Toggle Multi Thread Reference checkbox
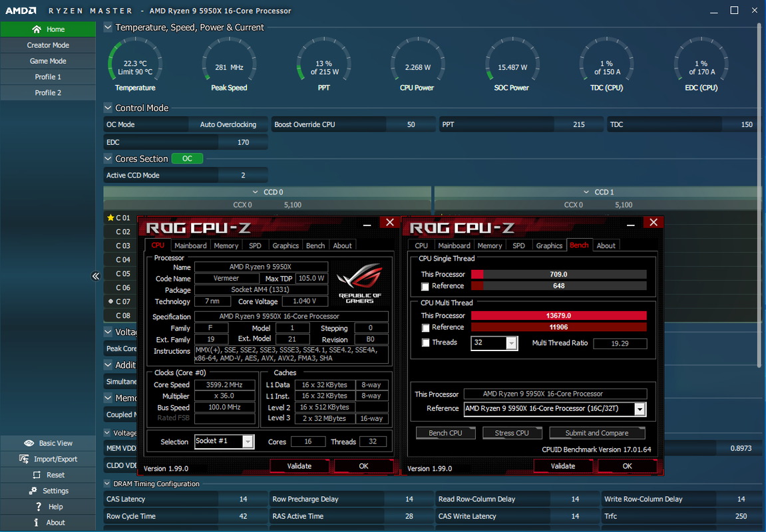766x532 pixels. (x=425, y=328)
